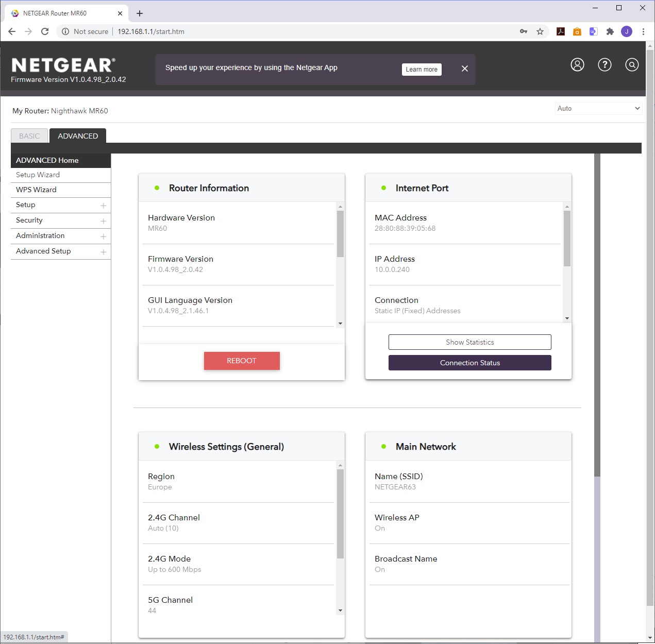Open the Auto language dropdown
This screenshot has width=655, height=644.
click(599, 108)
